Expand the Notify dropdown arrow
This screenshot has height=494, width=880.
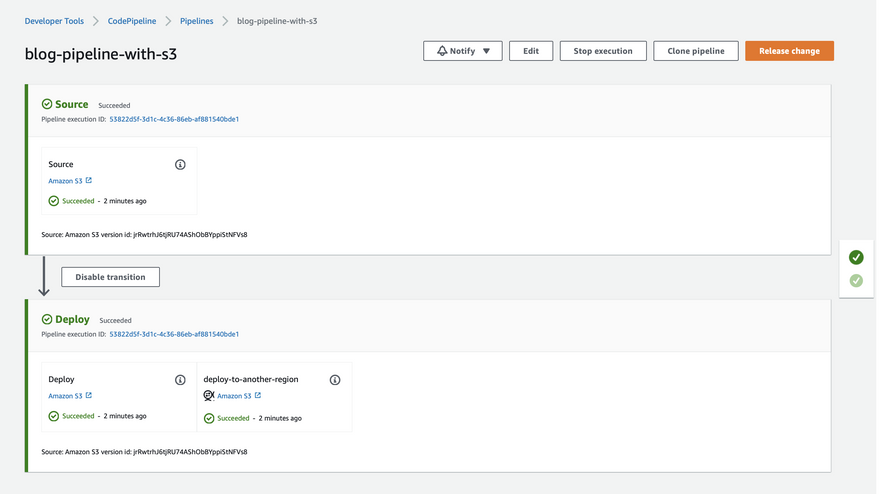click(487, 51)
